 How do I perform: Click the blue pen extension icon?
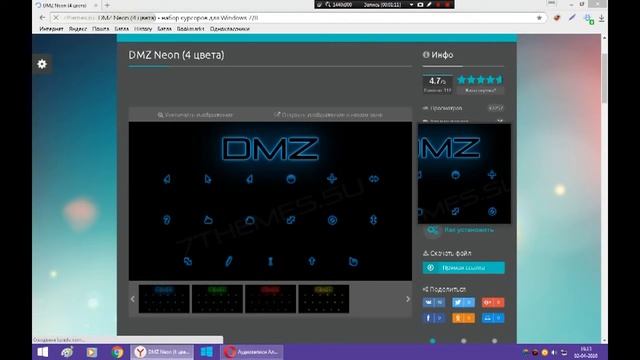(x=572, y=18)
